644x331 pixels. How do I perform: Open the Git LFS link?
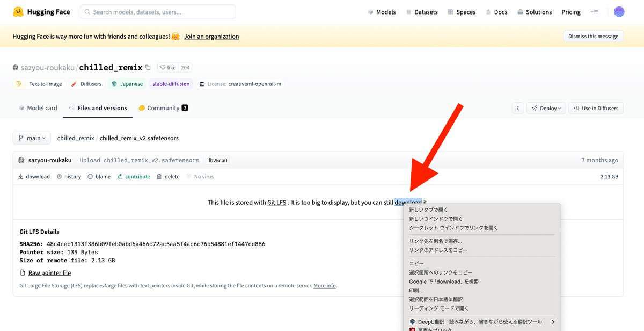276,203
